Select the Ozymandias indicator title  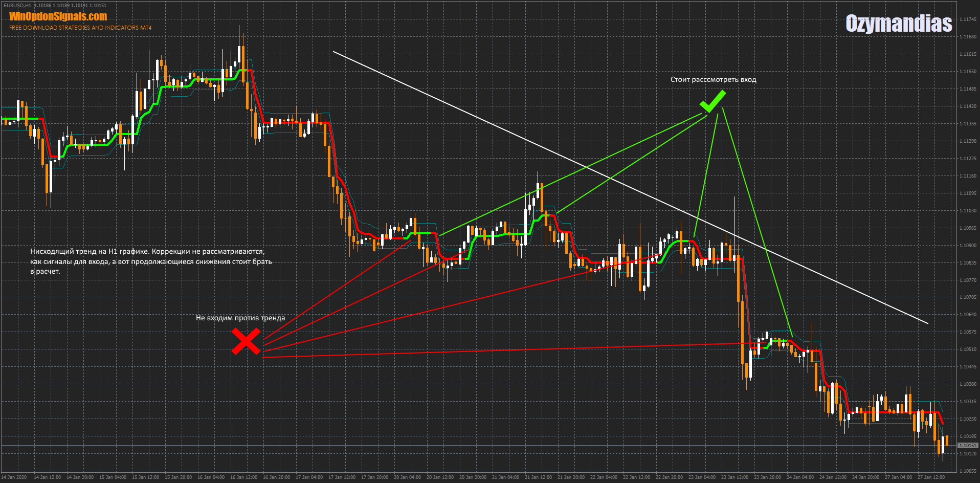click(898, 24)
